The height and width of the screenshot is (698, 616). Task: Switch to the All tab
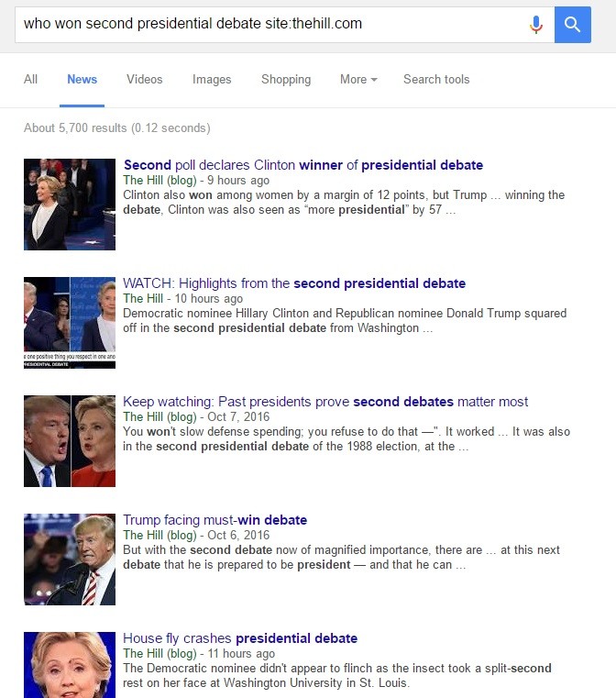point(30,79)
